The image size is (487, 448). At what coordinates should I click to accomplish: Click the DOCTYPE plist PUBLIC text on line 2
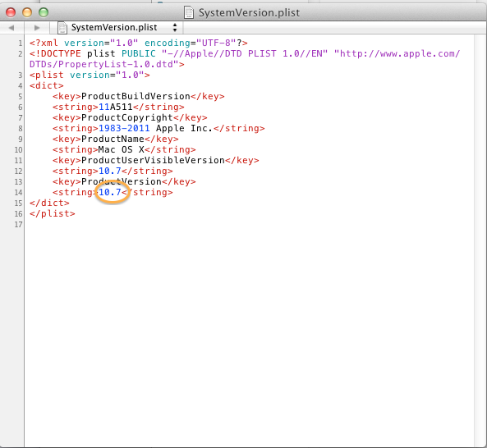click(x=93, y=53)
